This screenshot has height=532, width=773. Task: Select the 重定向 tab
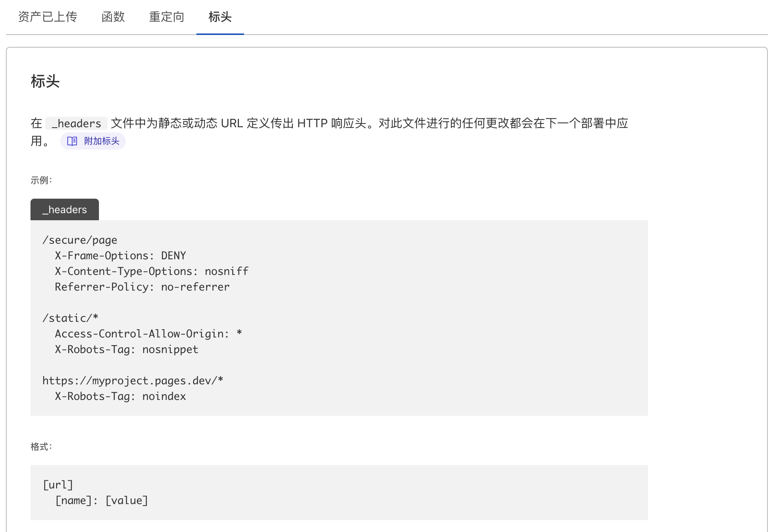[167, 17]
